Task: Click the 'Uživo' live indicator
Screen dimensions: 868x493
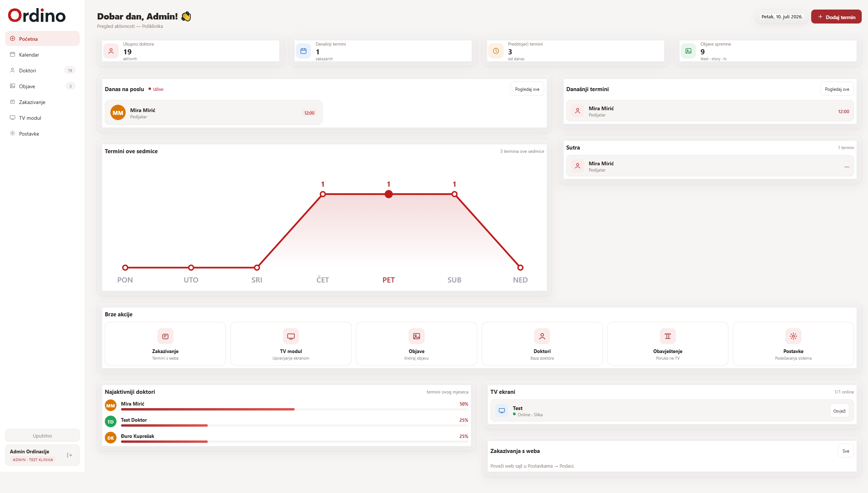Action: [156, 89]
